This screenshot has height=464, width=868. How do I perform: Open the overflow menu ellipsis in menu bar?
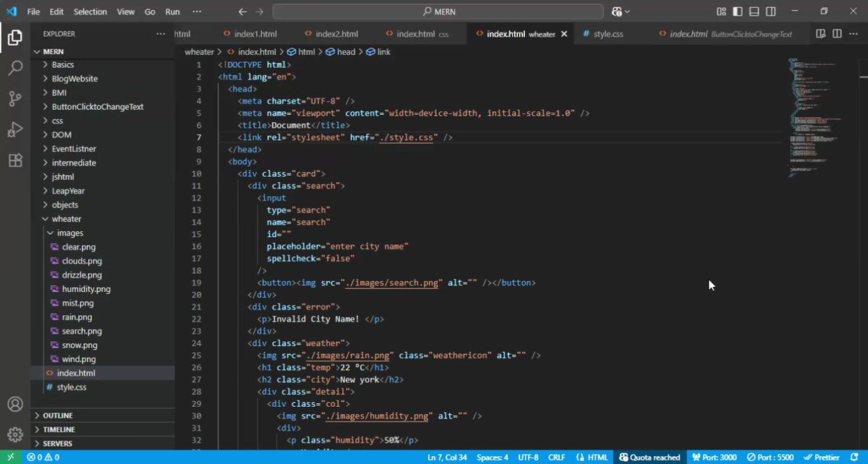[197, 12]
